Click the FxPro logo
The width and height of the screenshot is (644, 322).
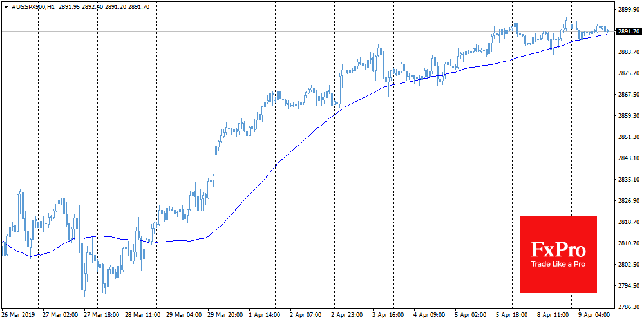coord(558,248)
